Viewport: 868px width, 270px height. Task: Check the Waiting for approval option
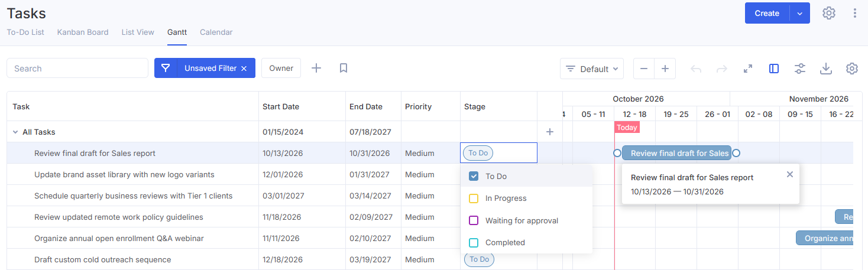point(474,220)
